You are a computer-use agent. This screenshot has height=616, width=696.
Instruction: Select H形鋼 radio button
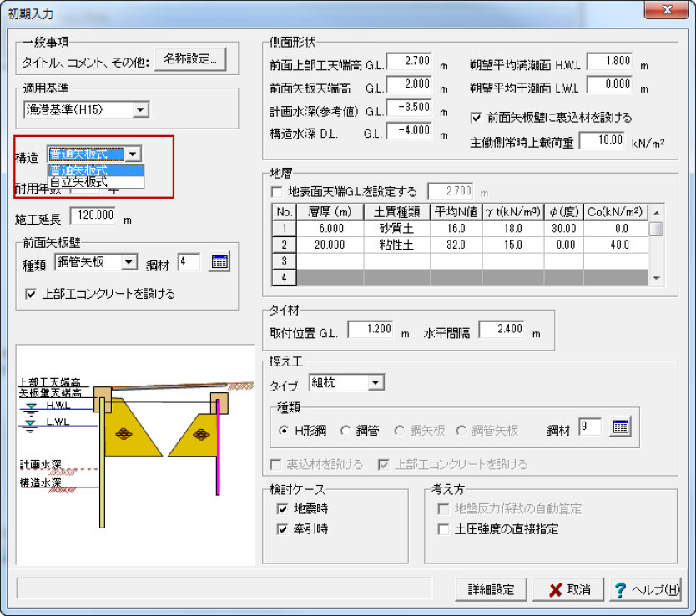point(284,431)
